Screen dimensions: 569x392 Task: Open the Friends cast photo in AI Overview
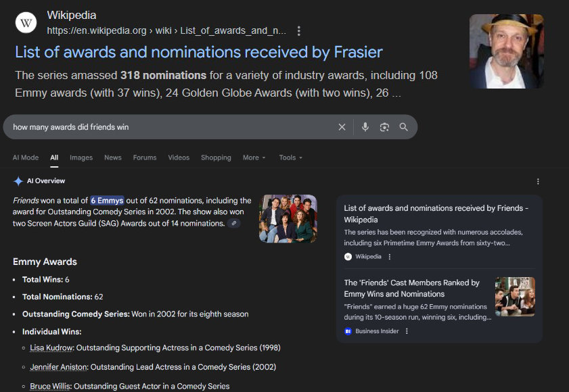point(288,219)
